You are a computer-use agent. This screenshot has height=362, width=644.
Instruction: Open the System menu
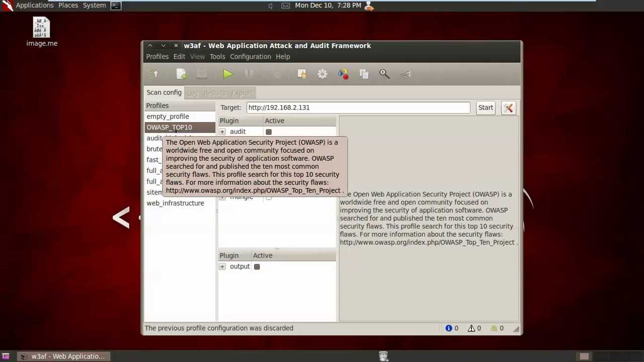[x=95, y=6]
